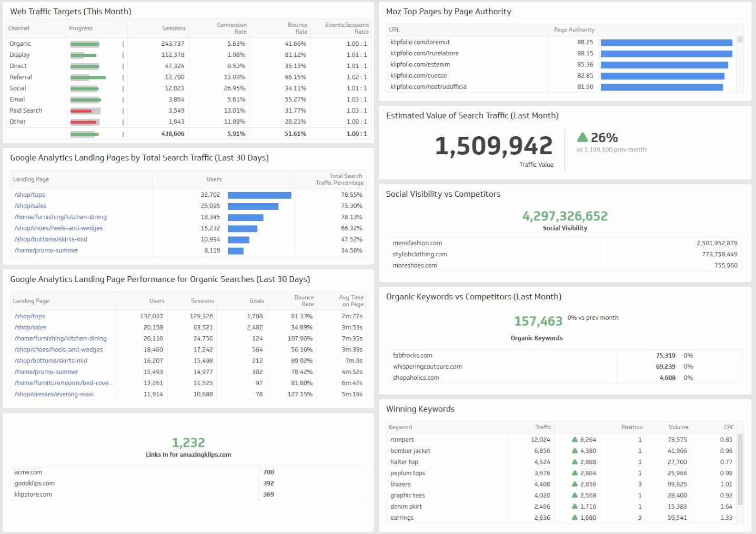Click klipfolio.com/nostrudofficia URL cell
The image size is (756, 534).
point(428,87)
